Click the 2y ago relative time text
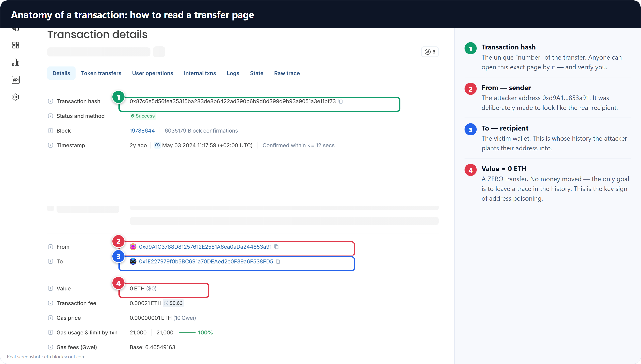The height and width of the screenshot is (364, 641). [x=138, y=145]
